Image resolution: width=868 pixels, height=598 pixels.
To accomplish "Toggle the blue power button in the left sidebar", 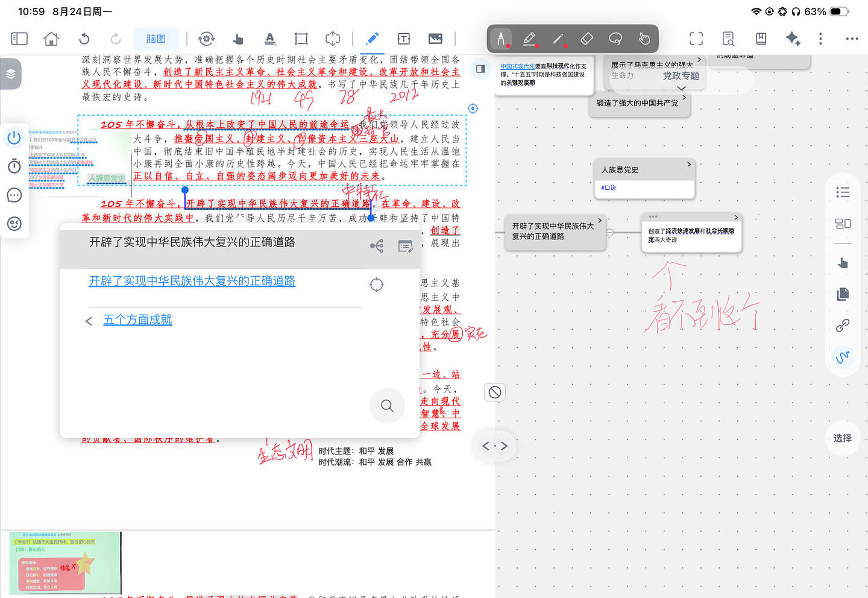I will (14, 137).
